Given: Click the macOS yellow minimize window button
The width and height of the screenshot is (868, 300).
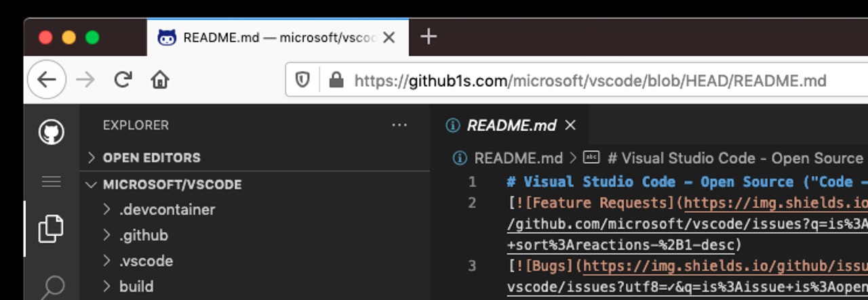Looking at the screenshot, I should pyautogui.click(x=69, y=37).
